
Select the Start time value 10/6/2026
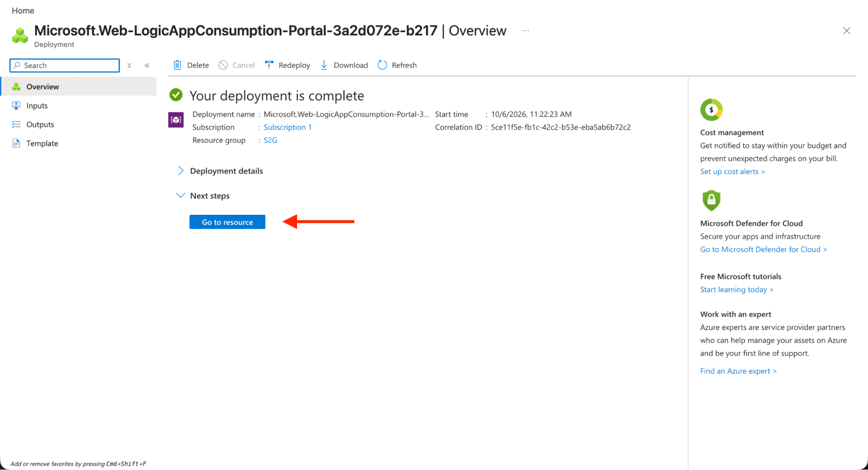pos(531,114)
